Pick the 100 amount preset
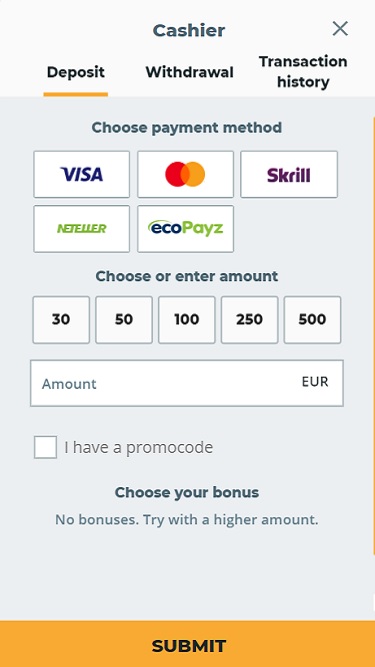This screenshot has height=667, width=375. [x=187, y=319]
